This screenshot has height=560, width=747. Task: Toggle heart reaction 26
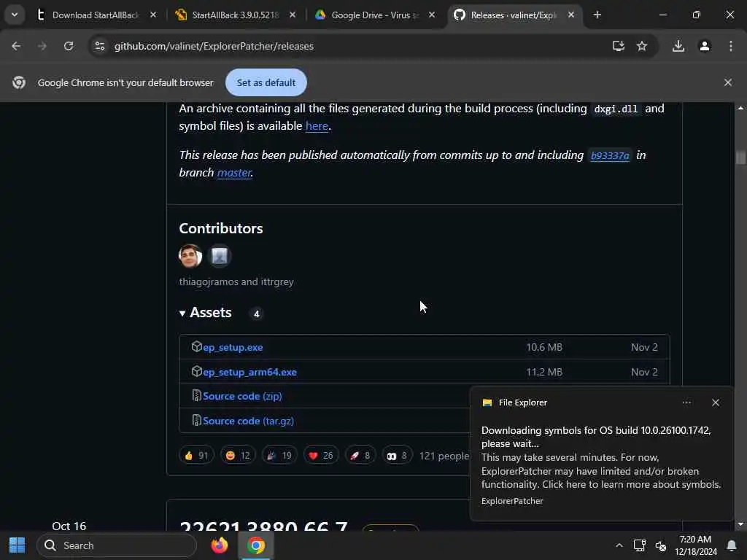321,456
